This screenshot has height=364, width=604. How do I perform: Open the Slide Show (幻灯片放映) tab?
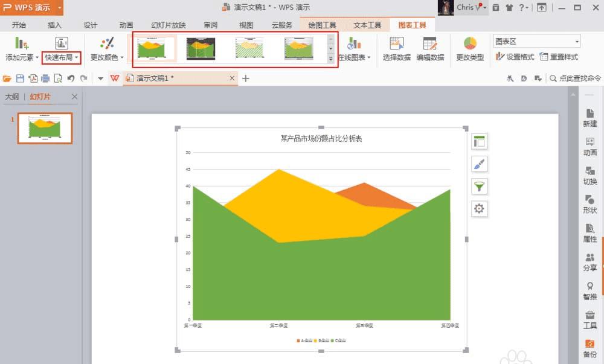click(x=169, y=25)
